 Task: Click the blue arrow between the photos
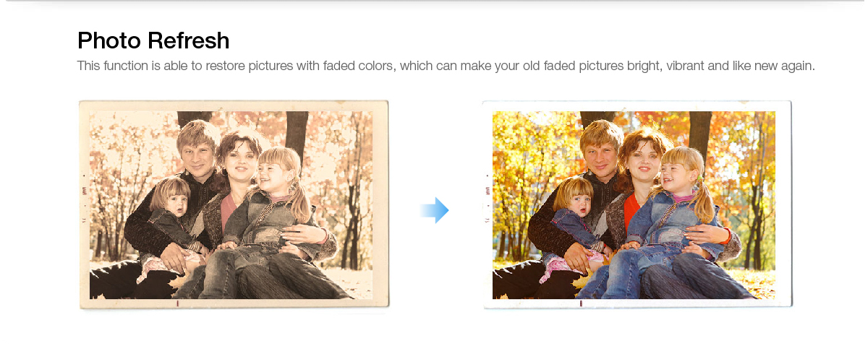tap(435, 211)
